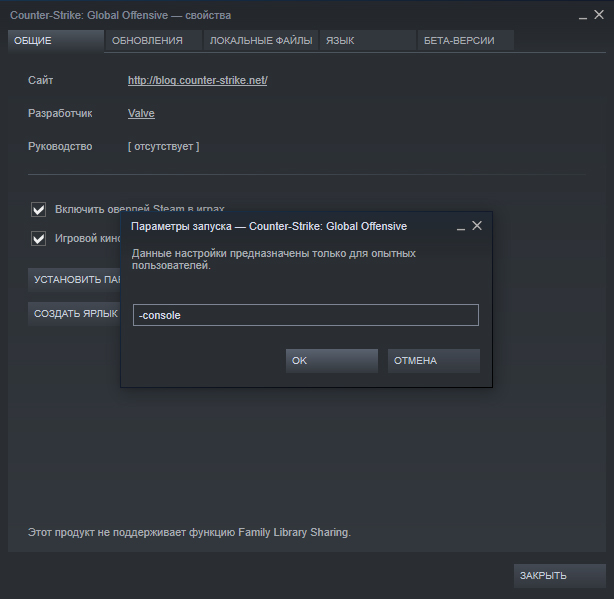
Task: Switch to the ОБЩИЕ tab
Action: 56,41
